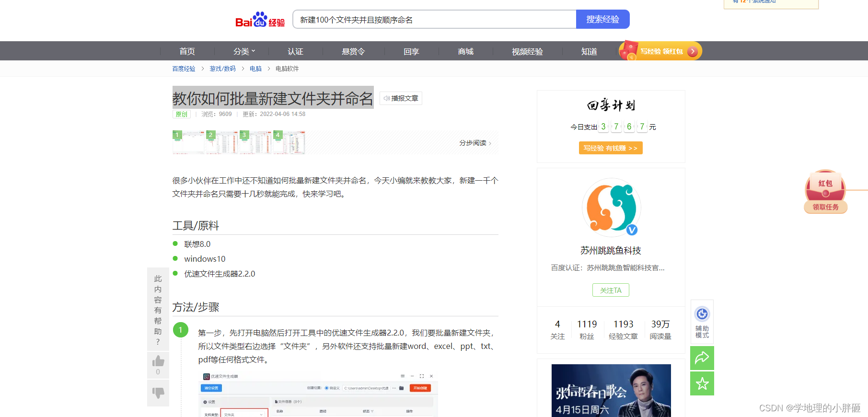Click the 优速文件生成器2.2.0 list item
The width and height of the screenshot is (868, 417).
pos(220,274)
